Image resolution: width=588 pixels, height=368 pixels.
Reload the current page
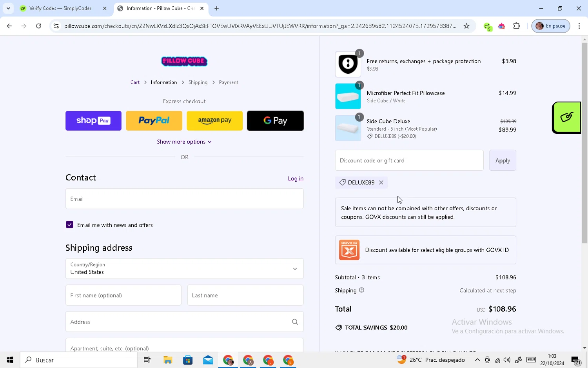[x=38, y=26]
